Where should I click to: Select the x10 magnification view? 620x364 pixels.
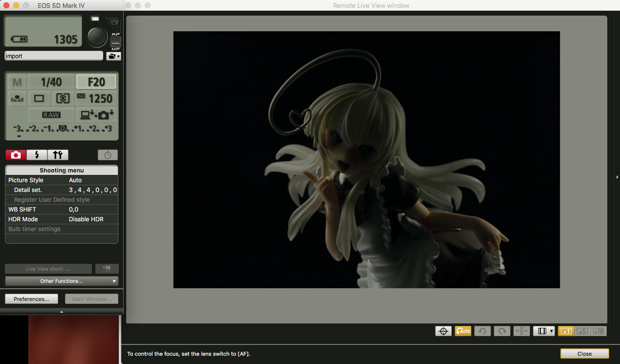598,331
